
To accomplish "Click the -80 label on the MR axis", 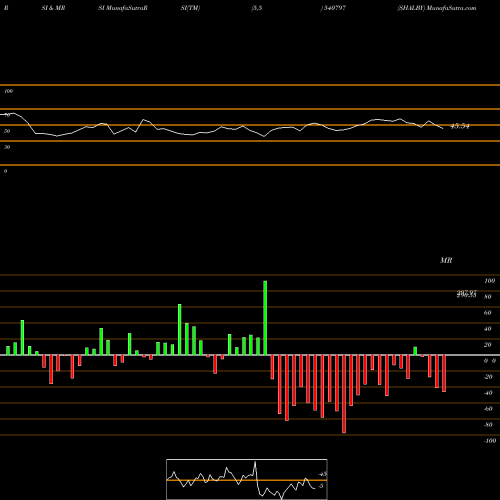I will tap(488, 425).
